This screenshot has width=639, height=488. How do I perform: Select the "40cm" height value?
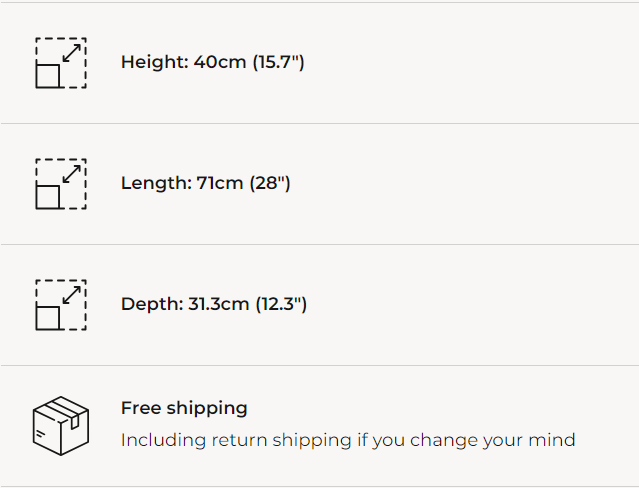coord(220,62)
